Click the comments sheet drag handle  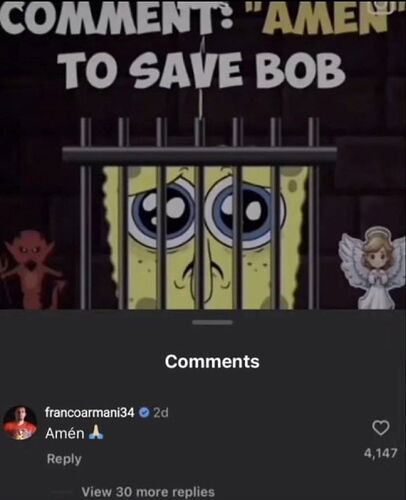(213, 322)
